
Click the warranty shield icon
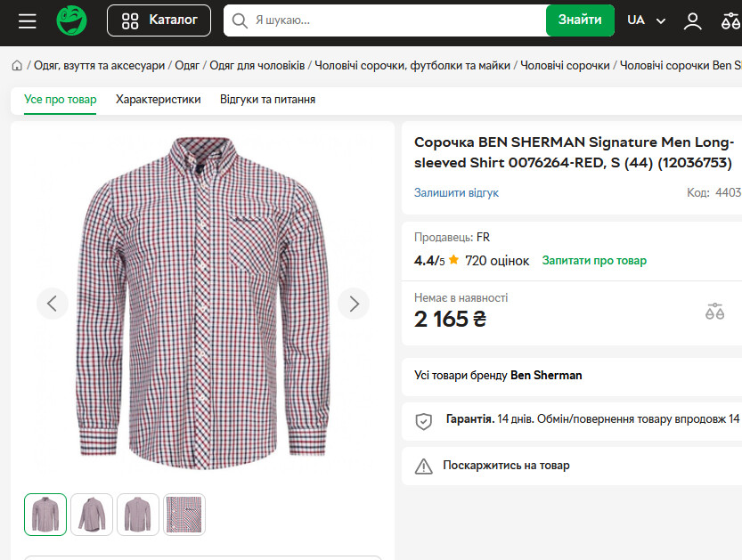click(424, 420)
